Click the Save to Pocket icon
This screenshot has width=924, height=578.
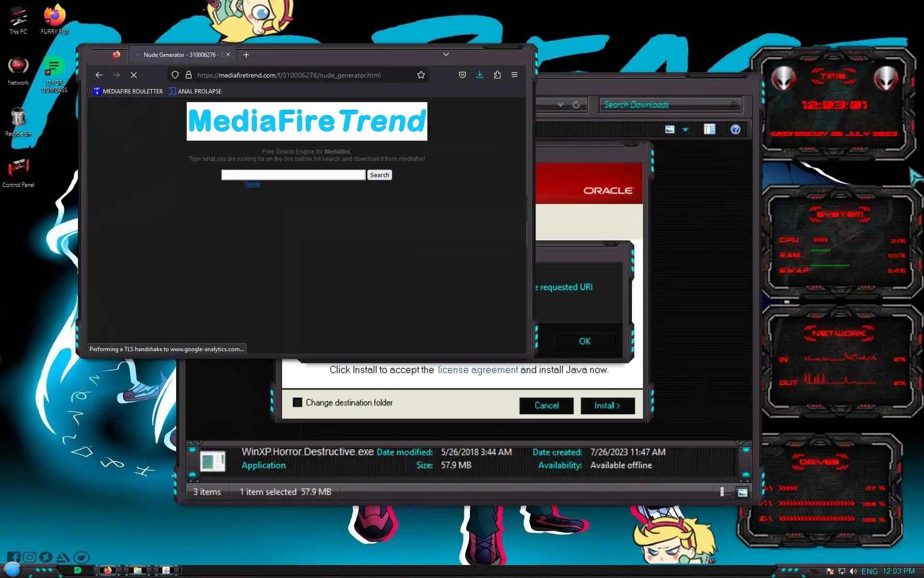coord(462,75)
